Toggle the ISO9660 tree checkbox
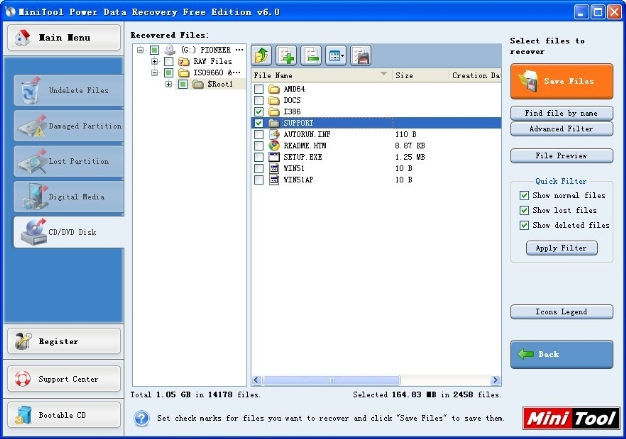The height and width of the screenshot is (439, 626). (169, 73)
